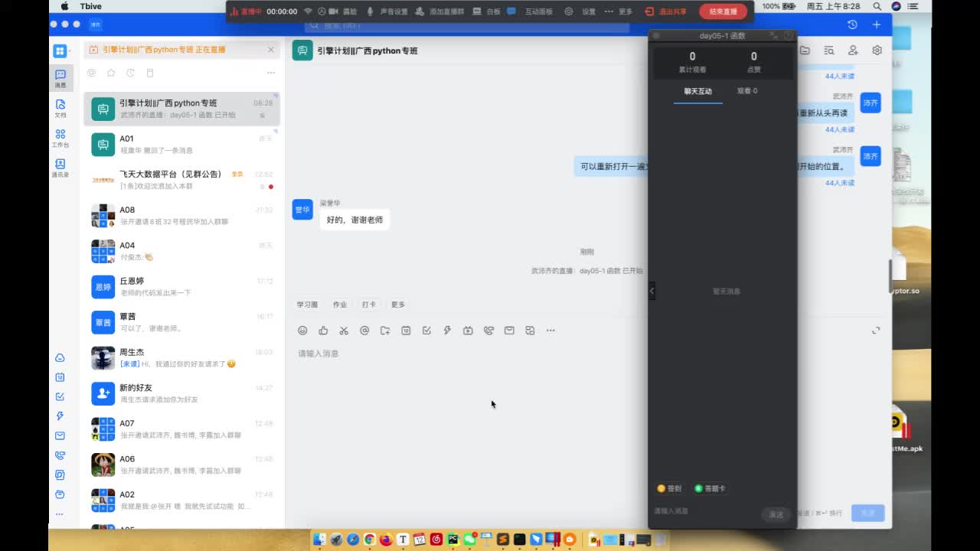The image size is (980, 551).
Task: Select the 聊天互动 tab in live panel
Action: [698, 91]
